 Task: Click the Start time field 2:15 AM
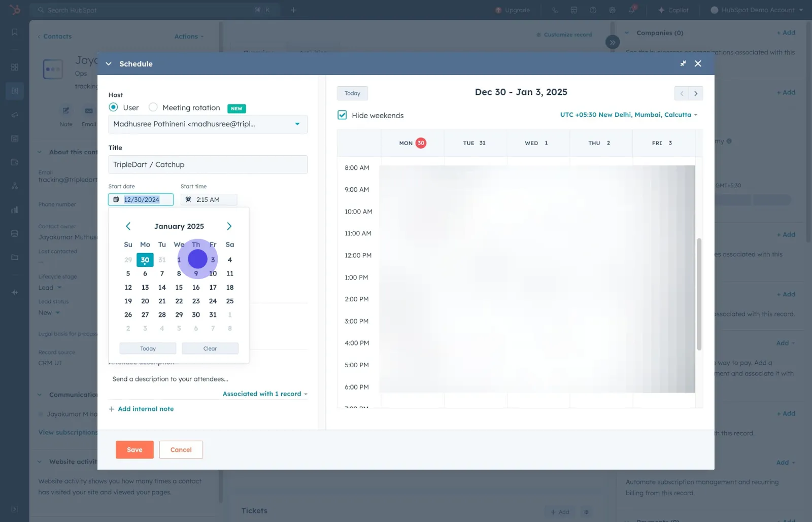(209, 199)
